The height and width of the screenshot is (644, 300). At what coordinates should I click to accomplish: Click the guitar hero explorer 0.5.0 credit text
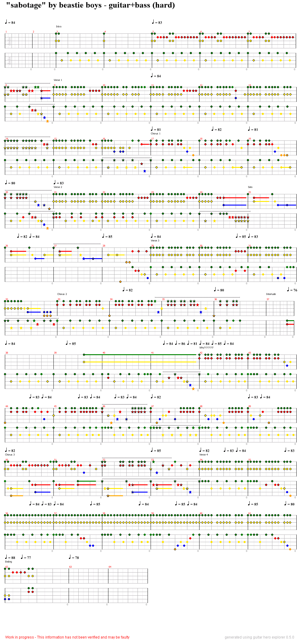coord(259,637)
